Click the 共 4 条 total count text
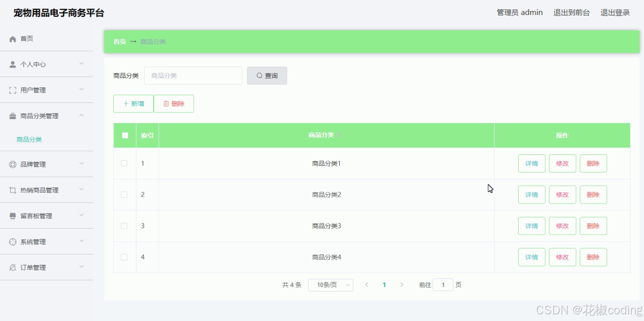This screenshot has width=644, height=321. pyautogui.click(x=292, y=285)
